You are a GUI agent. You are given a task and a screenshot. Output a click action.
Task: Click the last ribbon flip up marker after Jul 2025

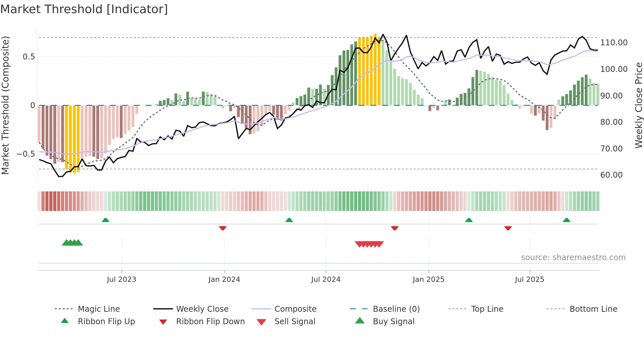point(566,220)
